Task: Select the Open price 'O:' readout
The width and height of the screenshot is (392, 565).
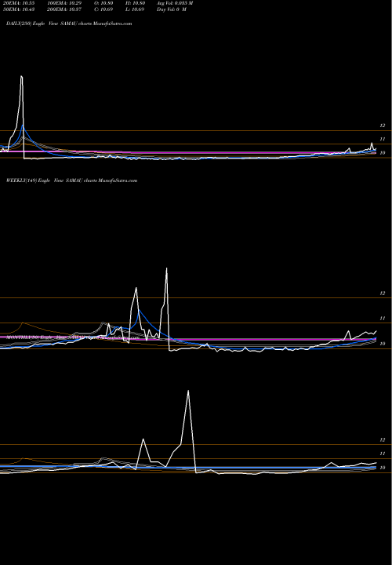Action: point(103,3)
